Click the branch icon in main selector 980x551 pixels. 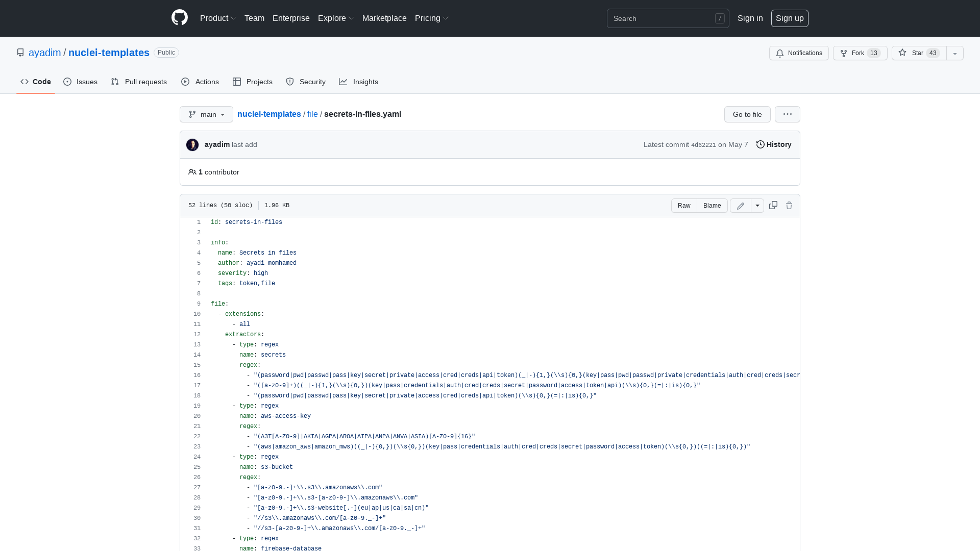point(192,114)
